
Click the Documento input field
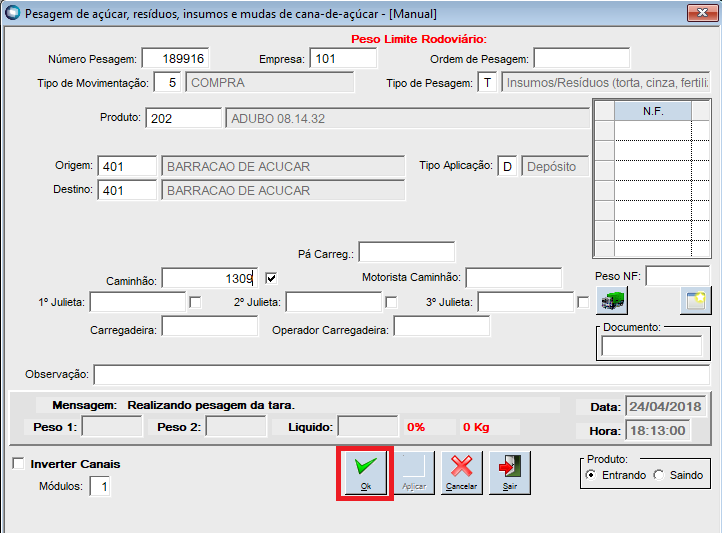tap(652, 346)
